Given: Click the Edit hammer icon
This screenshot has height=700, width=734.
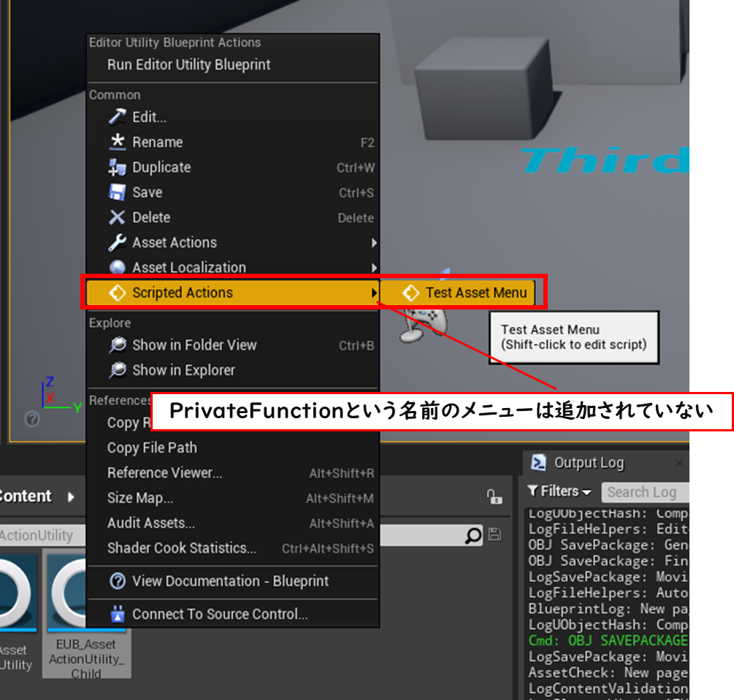Looking at the screenshot, I should (x=117, y=117).
